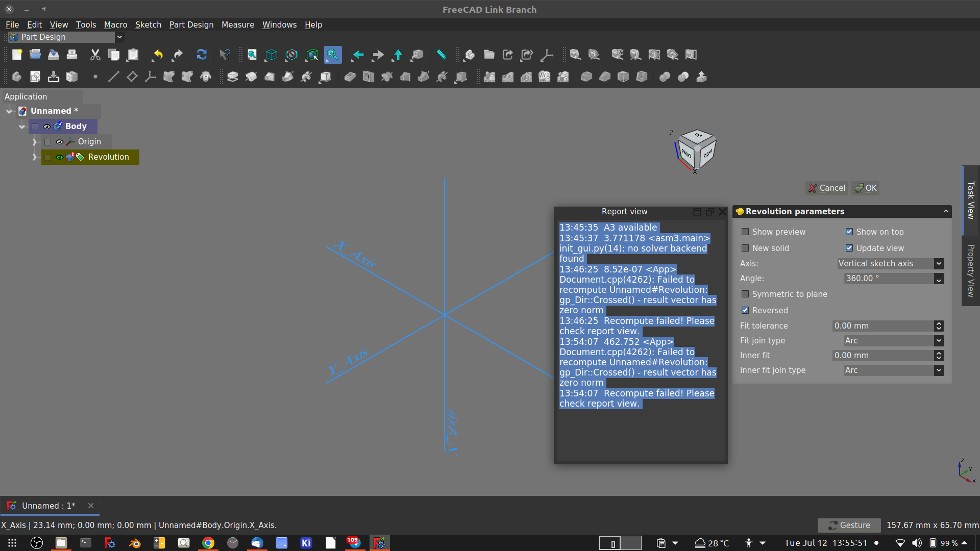Expand the Origin node in the tree
Viewport: 980px width, 551px height.
[34, 142]
